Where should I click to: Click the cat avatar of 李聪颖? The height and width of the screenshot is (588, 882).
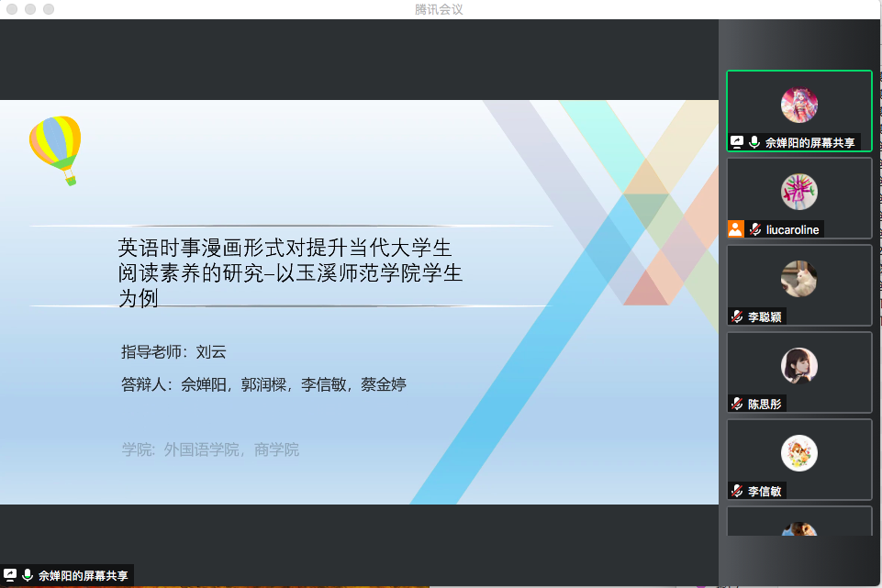pos(798,279)
